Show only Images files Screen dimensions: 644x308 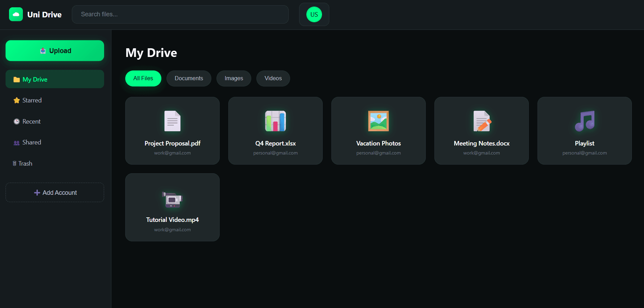point(234,78)
